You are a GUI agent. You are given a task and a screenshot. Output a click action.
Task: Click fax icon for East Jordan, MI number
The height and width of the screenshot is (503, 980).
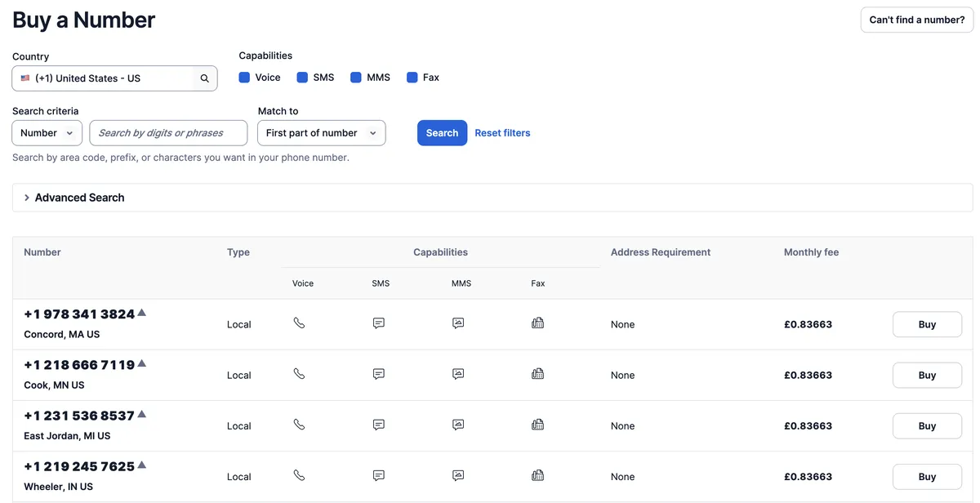pos(537,425)
